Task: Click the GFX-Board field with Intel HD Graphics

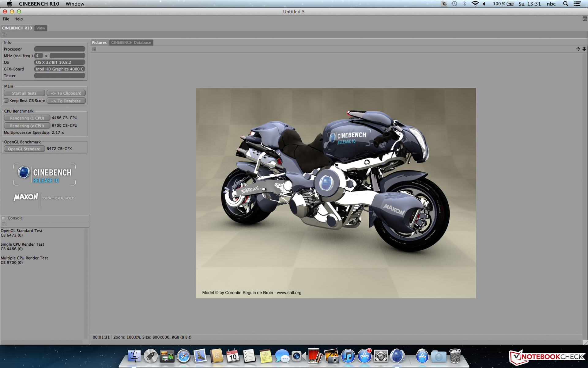Action: click(x=60, y=69)
